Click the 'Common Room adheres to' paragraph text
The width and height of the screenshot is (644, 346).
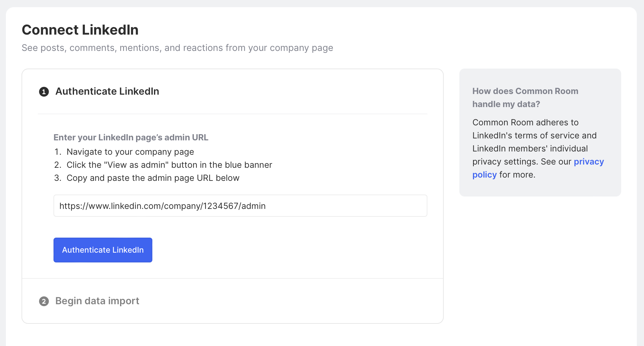525,122
